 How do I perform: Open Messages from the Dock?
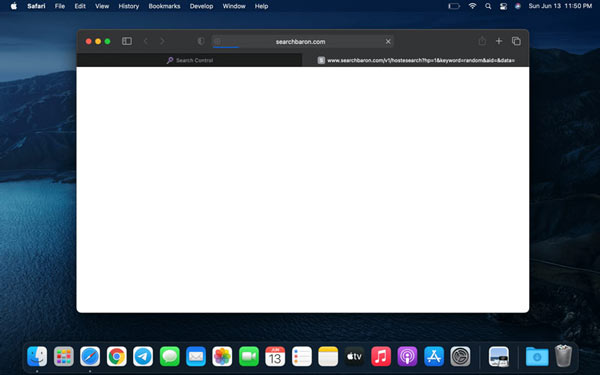coord(170,356)
